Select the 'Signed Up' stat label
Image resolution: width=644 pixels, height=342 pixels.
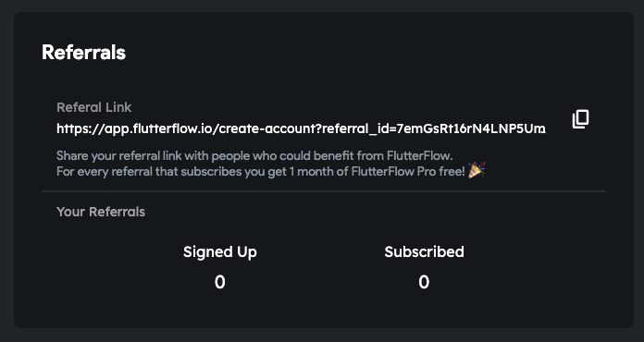[x=219, y=251]
